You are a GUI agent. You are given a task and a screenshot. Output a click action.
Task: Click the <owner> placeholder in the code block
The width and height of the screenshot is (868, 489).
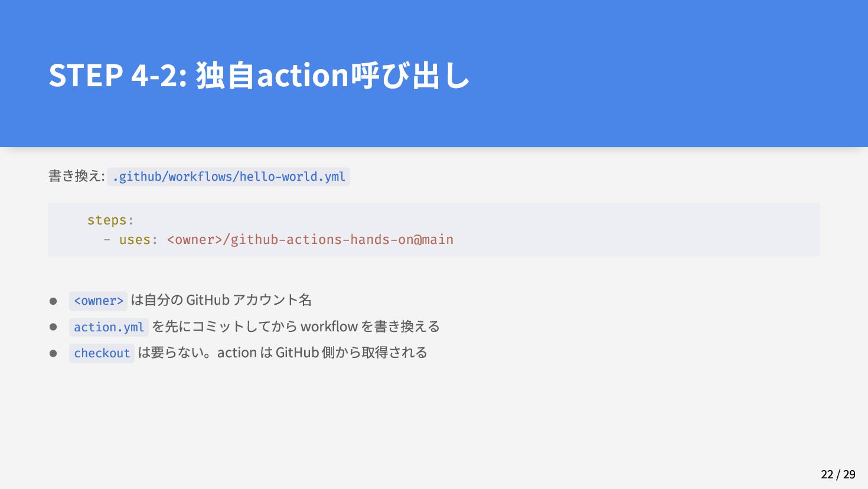[195, 240]
